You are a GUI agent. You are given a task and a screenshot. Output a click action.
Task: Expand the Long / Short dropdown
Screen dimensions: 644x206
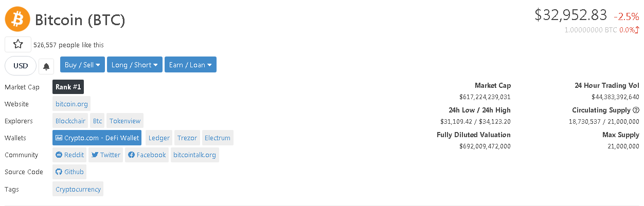point(135,65)
